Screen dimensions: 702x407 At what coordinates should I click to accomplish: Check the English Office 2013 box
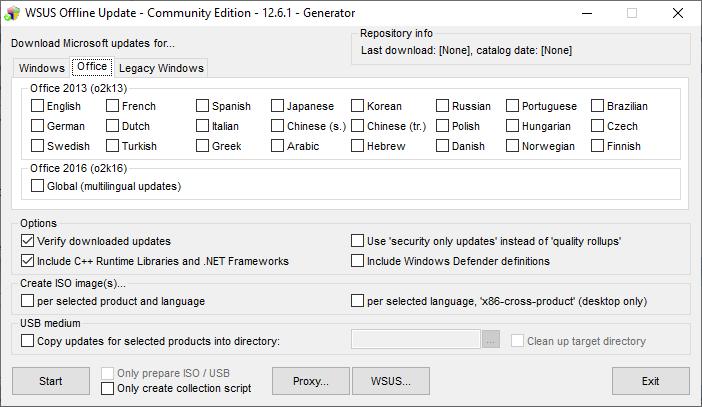pyautogui.click(x=37, y=106)
